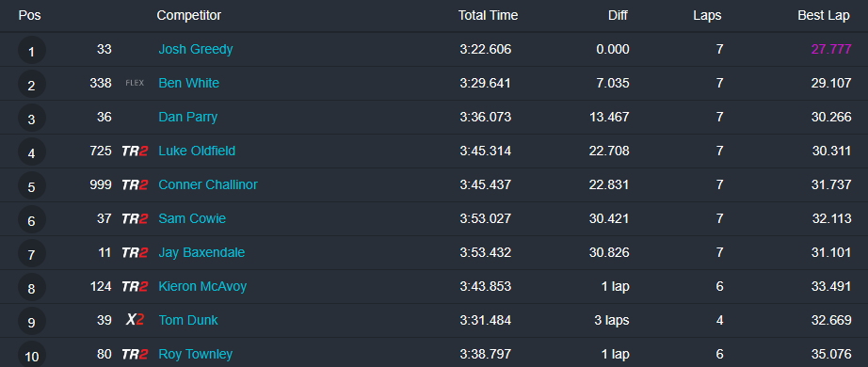Click the X2 logo next to Tom Dunk
This screenshot has height=367, width=868.
tap(135, 320)
